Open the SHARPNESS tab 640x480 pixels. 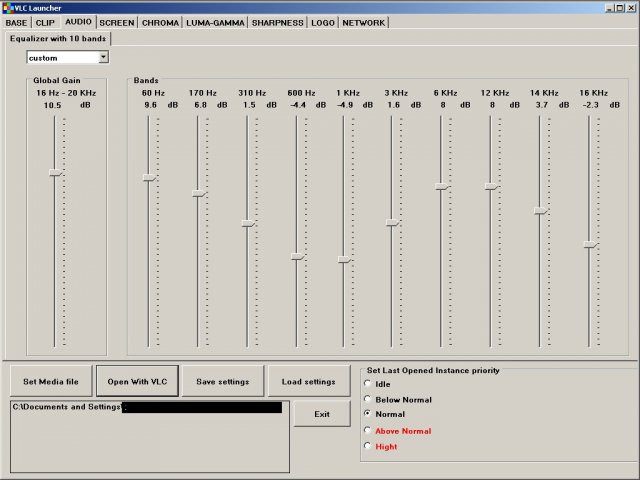pos(278,23)
